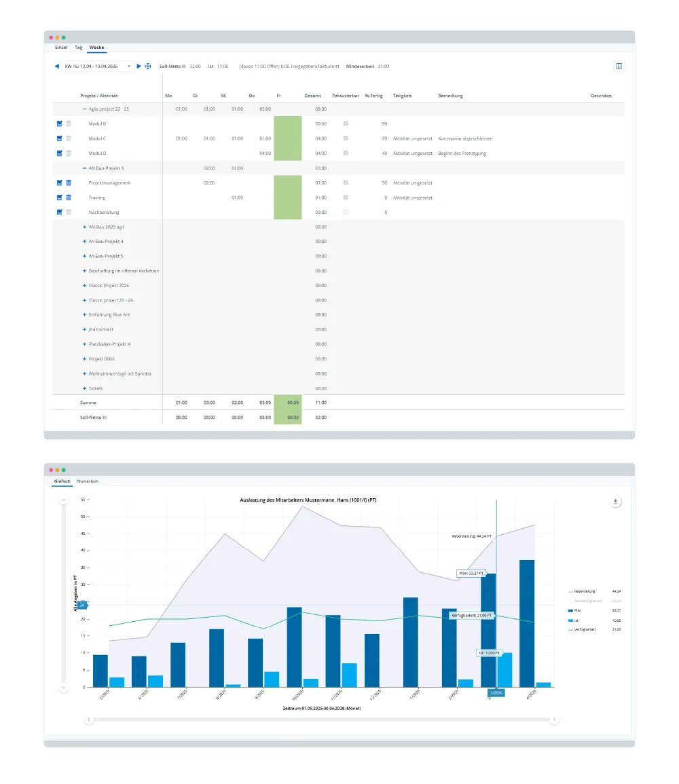Go to next week with right arrow
The height and width of the screenshot is (784, 679).
(139, 67)
